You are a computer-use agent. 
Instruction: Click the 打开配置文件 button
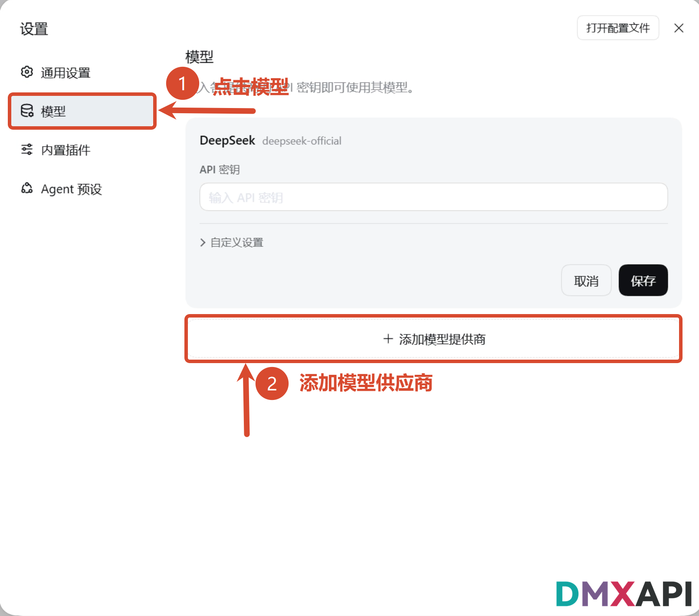click(618, 28)
